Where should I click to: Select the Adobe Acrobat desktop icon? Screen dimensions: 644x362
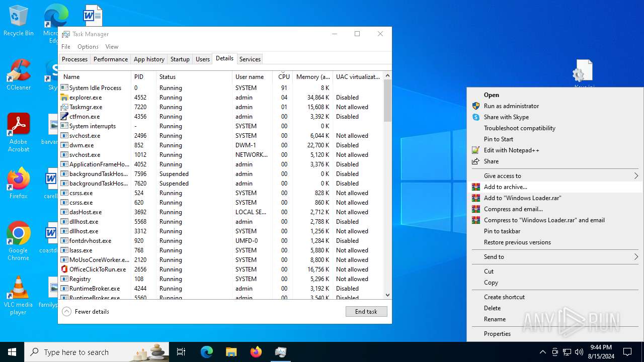tap(19, 133)
